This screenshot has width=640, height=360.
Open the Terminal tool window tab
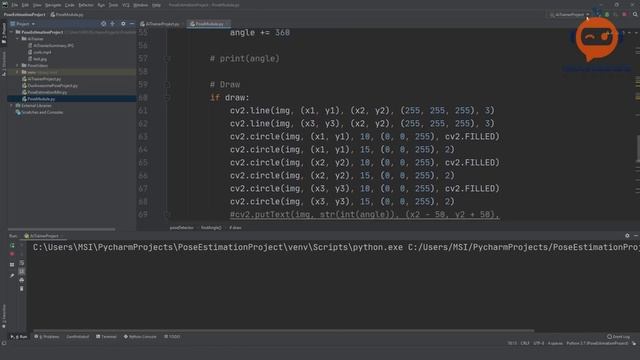(x=106, y=337)
